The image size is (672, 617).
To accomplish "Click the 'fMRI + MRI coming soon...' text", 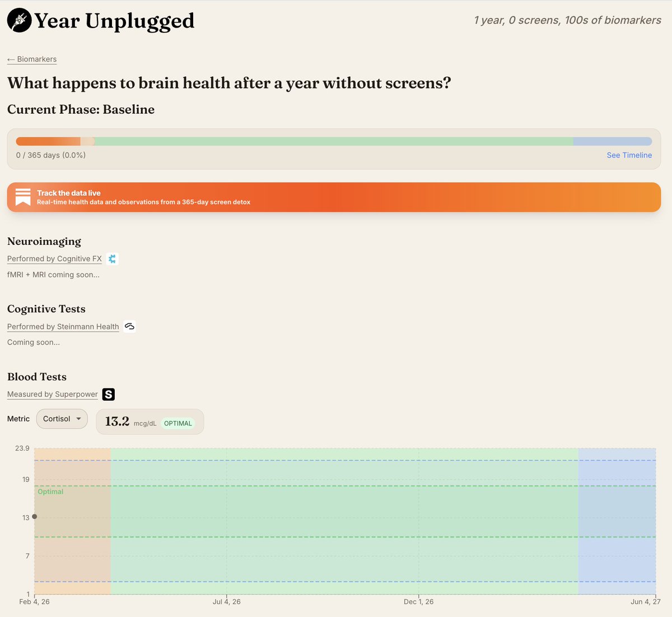I will point(53,275).
